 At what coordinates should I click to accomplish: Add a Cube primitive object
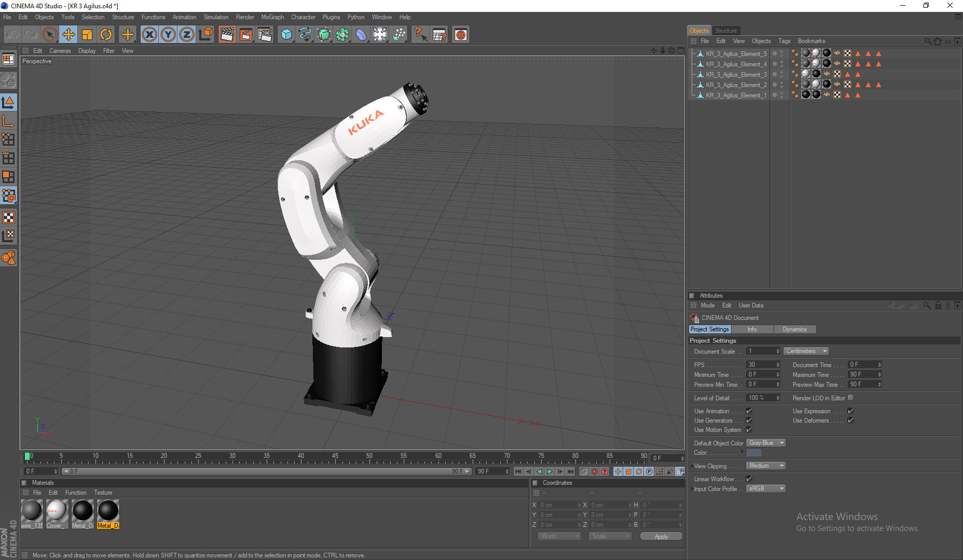tap(286, 35)
